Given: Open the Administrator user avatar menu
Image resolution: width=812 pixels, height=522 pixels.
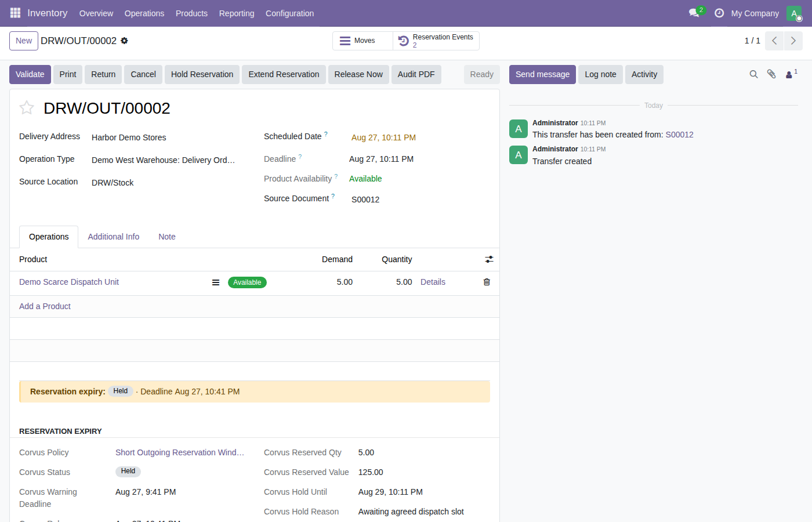Looking at the screenshot, I should [x=794, y=13].
